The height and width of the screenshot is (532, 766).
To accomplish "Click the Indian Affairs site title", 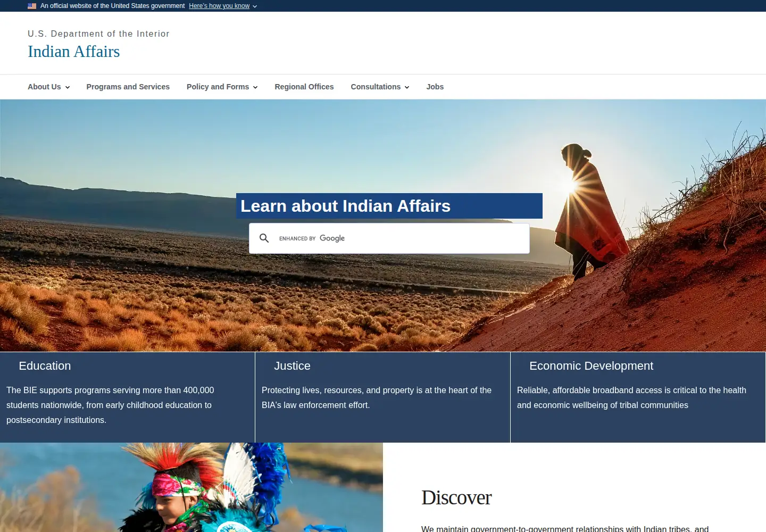I will [74, 52].
